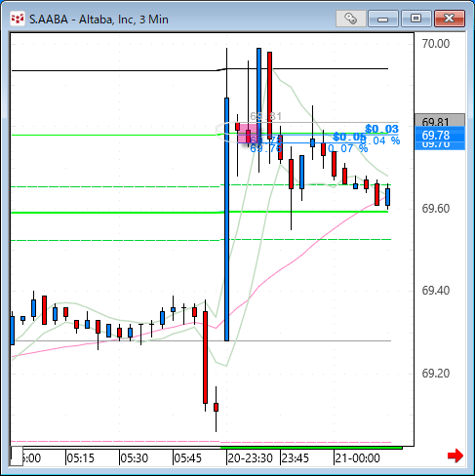Click the 23:45 time axis label
475x476 pixels.
coord(295,458)
